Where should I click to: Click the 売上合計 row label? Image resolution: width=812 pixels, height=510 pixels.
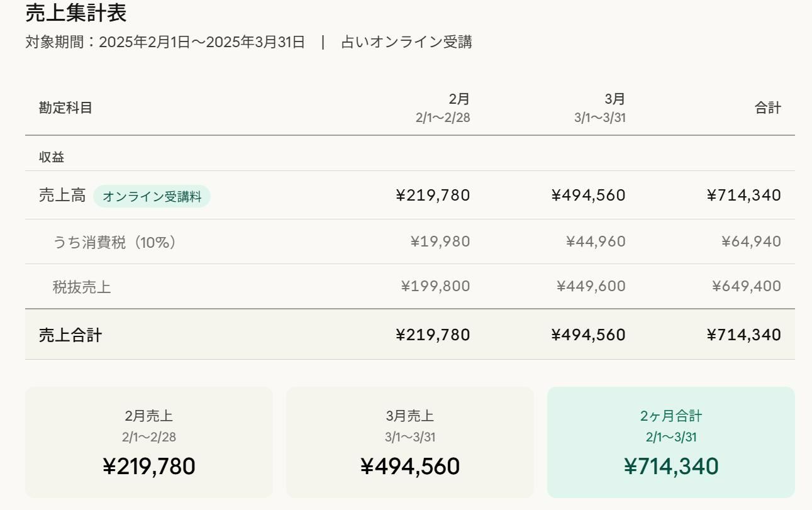coord(70,335)
